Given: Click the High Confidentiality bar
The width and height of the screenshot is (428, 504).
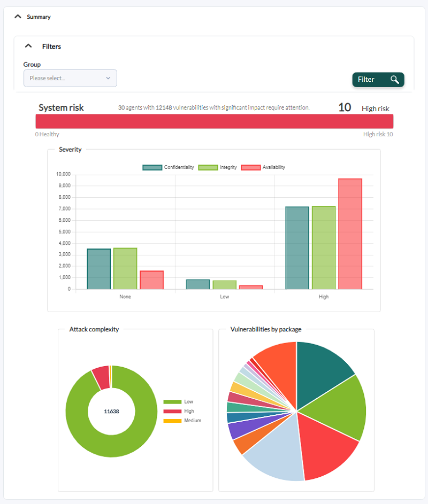Looking at the screenshot, I should click(x=297, y=248).
